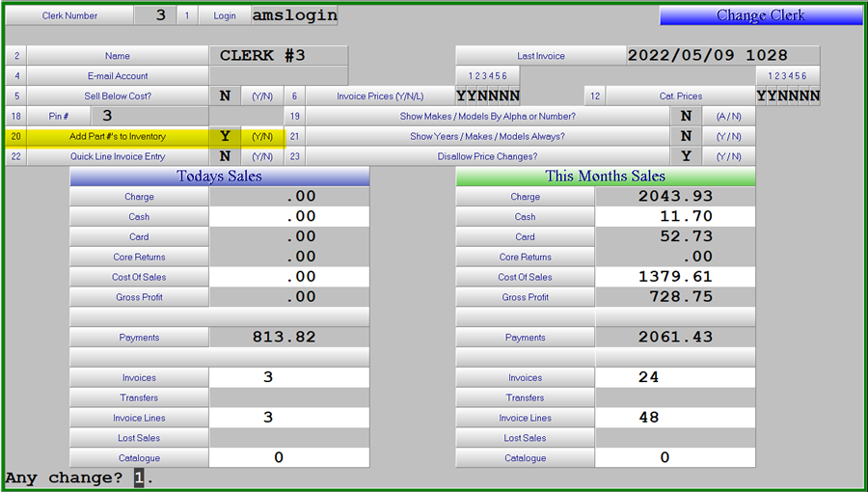The width and height of the screenshot is (868, 492).
Task: Click the This Months Invoices value 24
Action: pos(675,377)
